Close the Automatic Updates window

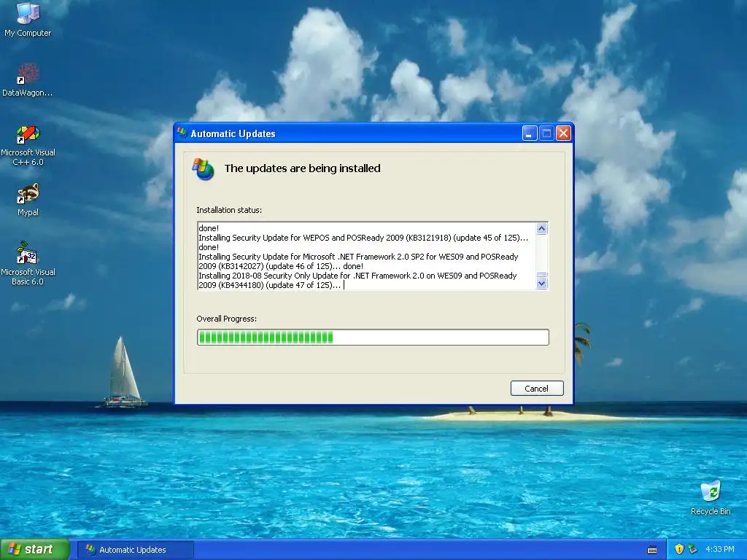[x=564, y=133]
